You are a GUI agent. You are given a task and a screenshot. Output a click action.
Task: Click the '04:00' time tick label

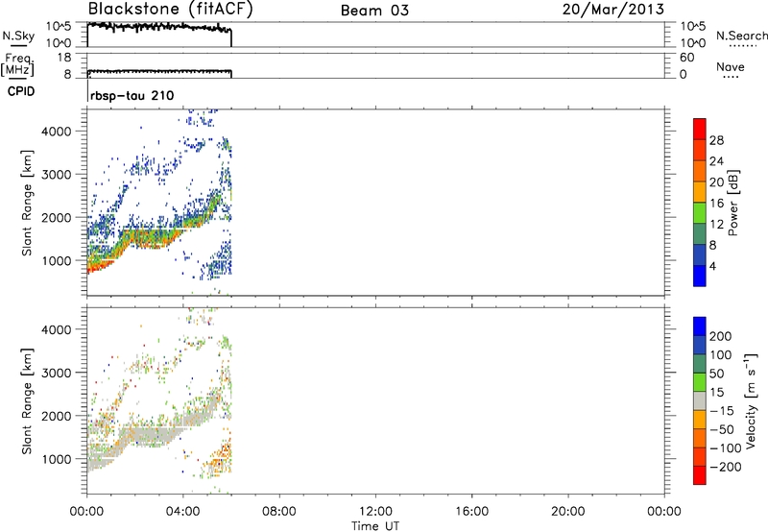coord(182,512)
